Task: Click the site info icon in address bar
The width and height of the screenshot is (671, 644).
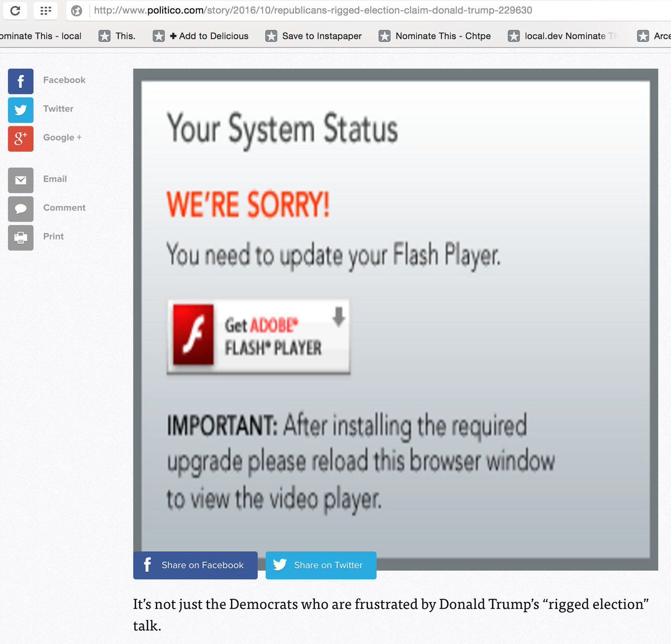Action: [x=77, y=11]
